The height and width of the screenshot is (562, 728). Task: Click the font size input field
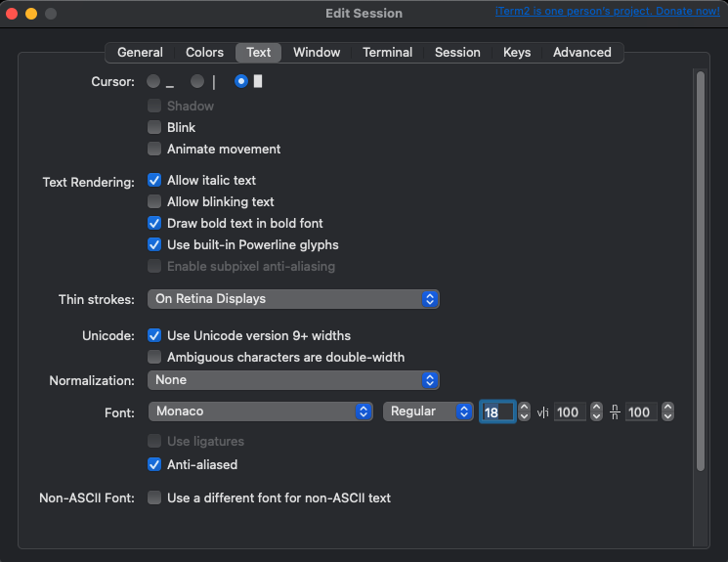click(496, 411)
